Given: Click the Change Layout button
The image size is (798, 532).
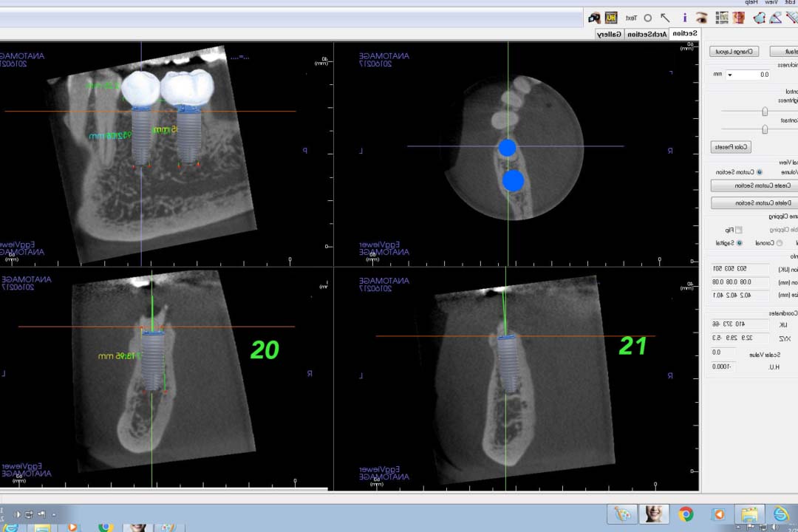Looking at the screenshot, I should pos(734,52).
